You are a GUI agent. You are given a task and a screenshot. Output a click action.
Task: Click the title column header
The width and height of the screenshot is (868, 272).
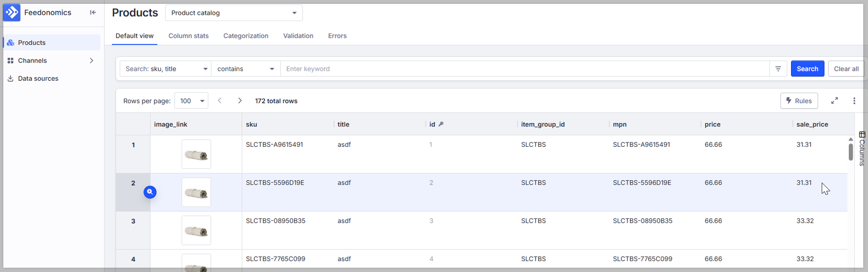pyautogui.click(x=343, y=124)
